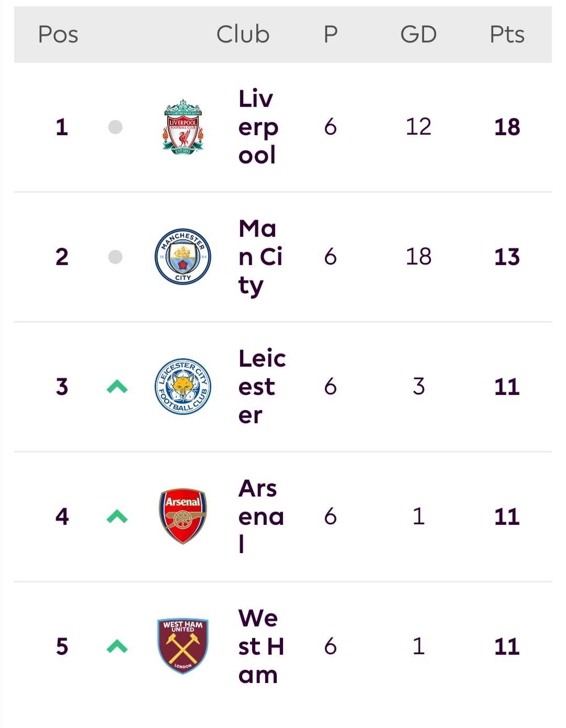Image resolution: width=566 pixels, height=728 pixels.
Task: Follow the Leicester club name link
Action: [x=262, y=387]
